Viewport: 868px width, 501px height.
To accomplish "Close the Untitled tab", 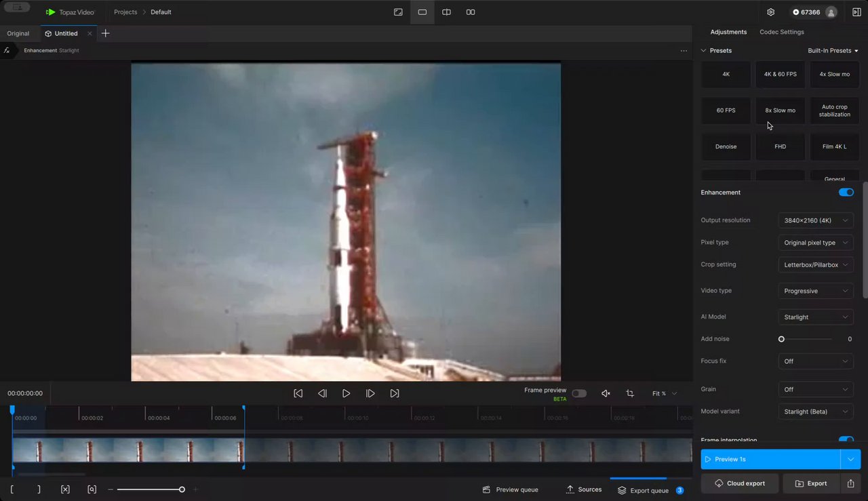I will (90, 33).
